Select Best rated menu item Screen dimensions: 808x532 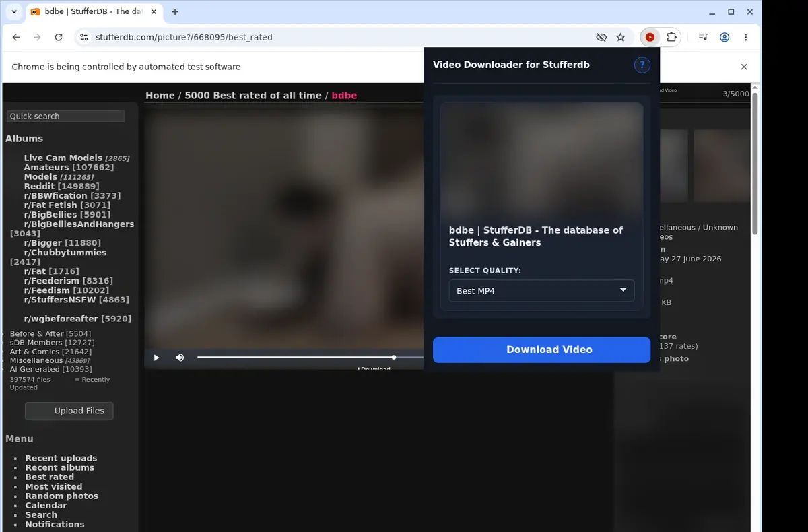pyautogui.click(x=50, y=477)
